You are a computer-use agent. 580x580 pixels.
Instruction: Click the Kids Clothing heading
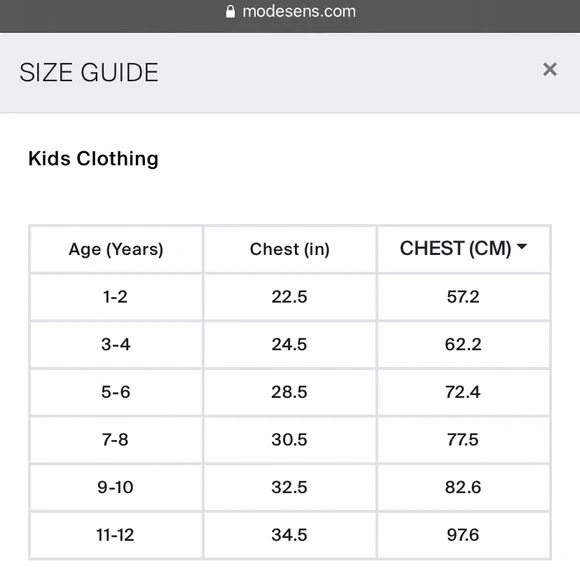[x=93, y=159]
